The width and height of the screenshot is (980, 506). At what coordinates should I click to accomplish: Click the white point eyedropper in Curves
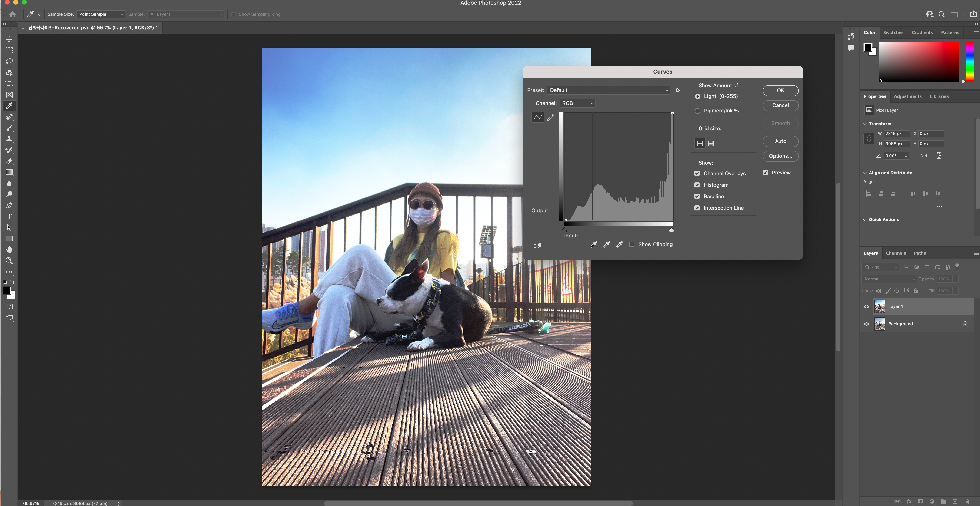coord(619,244)
